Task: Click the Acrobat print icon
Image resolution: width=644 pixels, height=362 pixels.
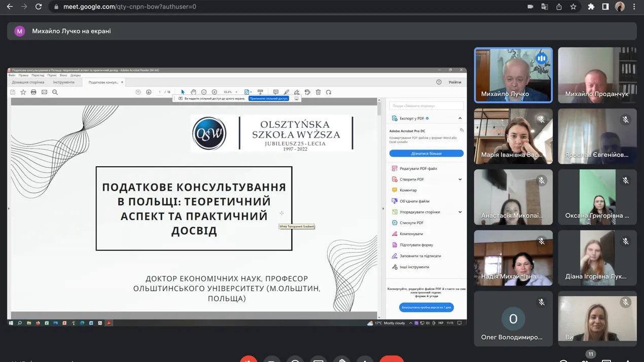Action: [33, 92]
